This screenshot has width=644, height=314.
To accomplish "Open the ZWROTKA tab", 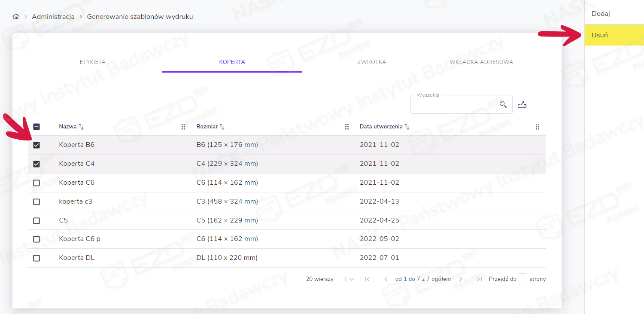I will [371, 62].
